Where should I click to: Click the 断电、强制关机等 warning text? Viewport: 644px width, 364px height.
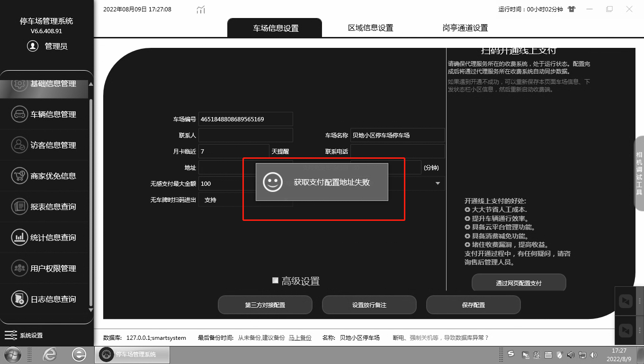click(x=440, y=338)
